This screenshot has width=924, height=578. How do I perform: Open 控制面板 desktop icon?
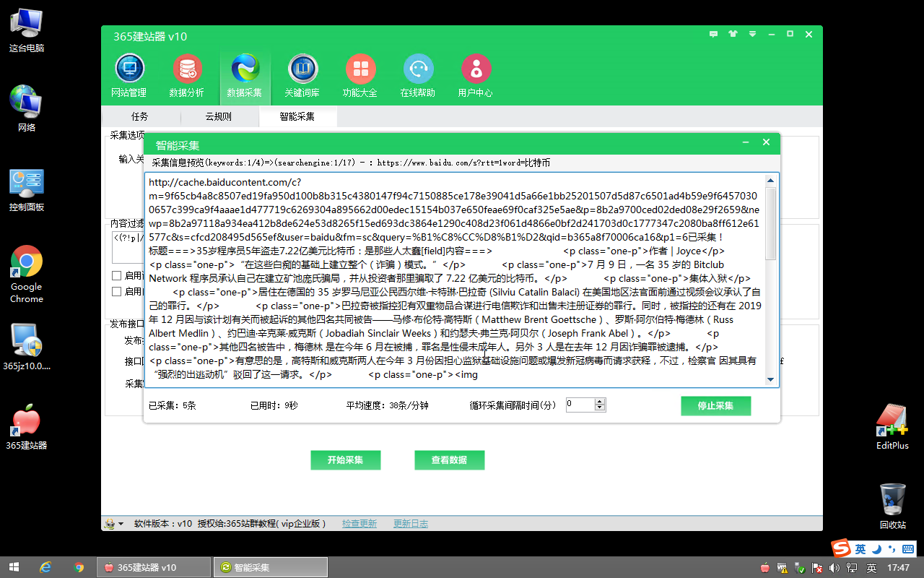(x=27, y=189)
